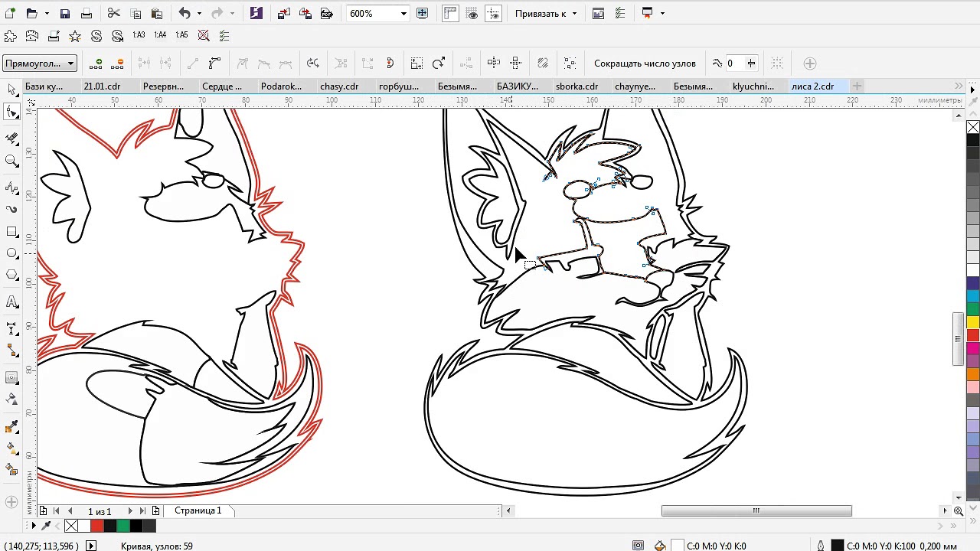Open the Страница 1 page tab

pos(198,510)
